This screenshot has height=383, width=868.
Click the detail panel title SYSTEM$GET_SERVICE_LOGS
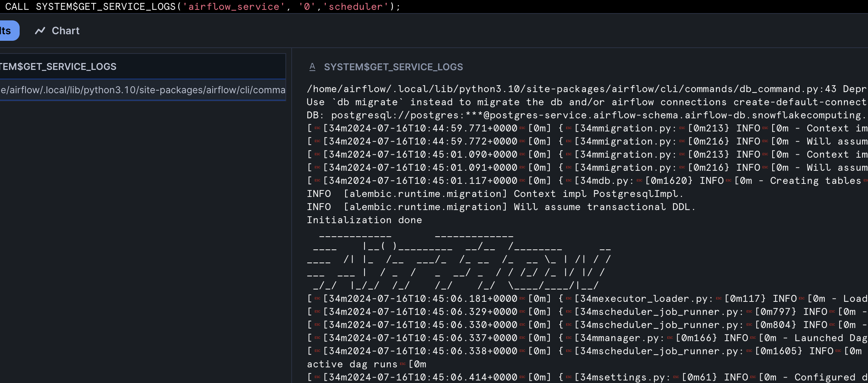point(393,67)
